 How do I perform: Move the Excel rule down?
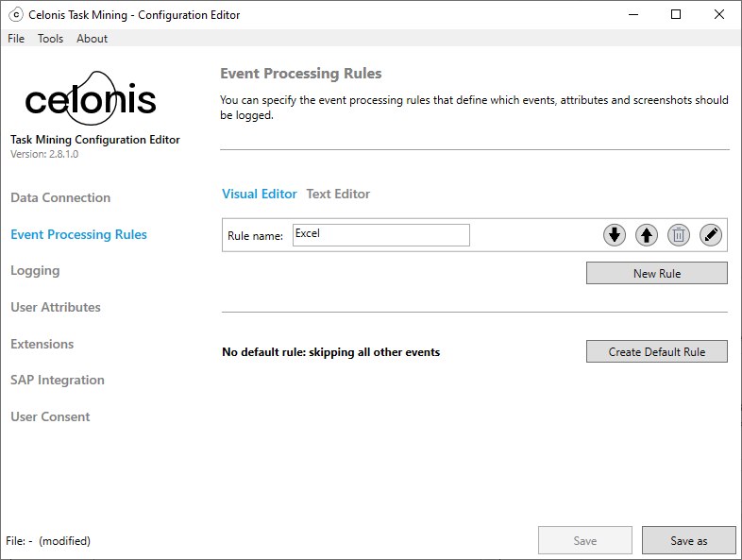(x=615, y=235)
